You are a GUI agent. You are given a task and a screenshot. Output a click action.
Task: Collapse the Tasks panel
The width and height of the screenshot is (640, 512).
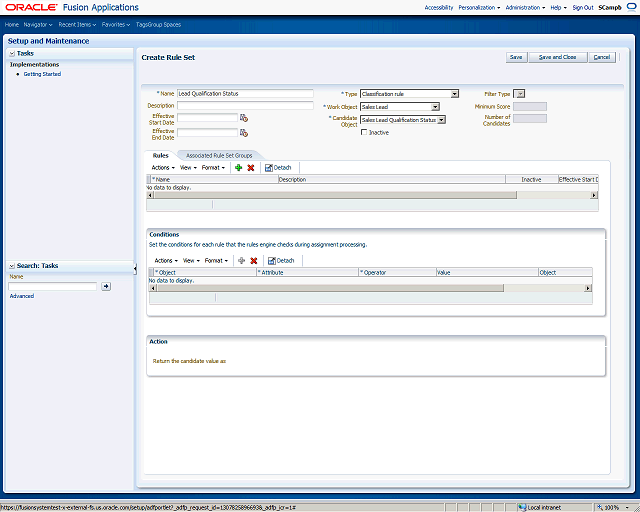point(12,53)
